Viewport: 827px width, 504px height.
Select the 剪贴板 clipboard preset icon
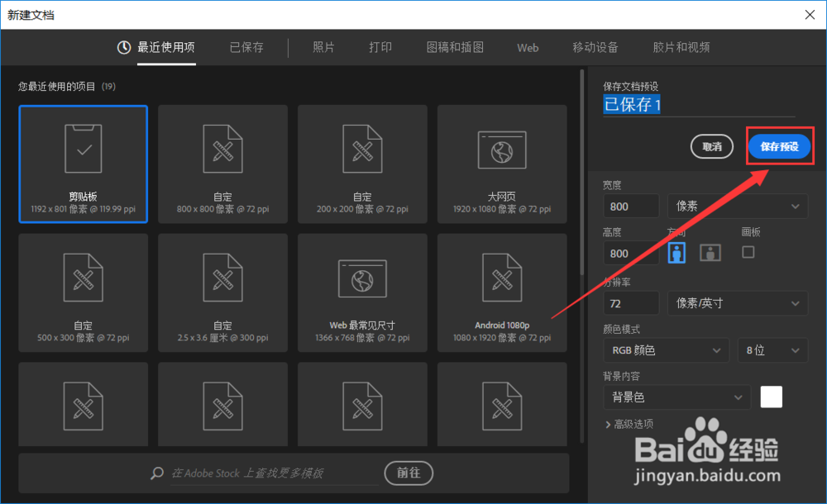tap(83, 147)
